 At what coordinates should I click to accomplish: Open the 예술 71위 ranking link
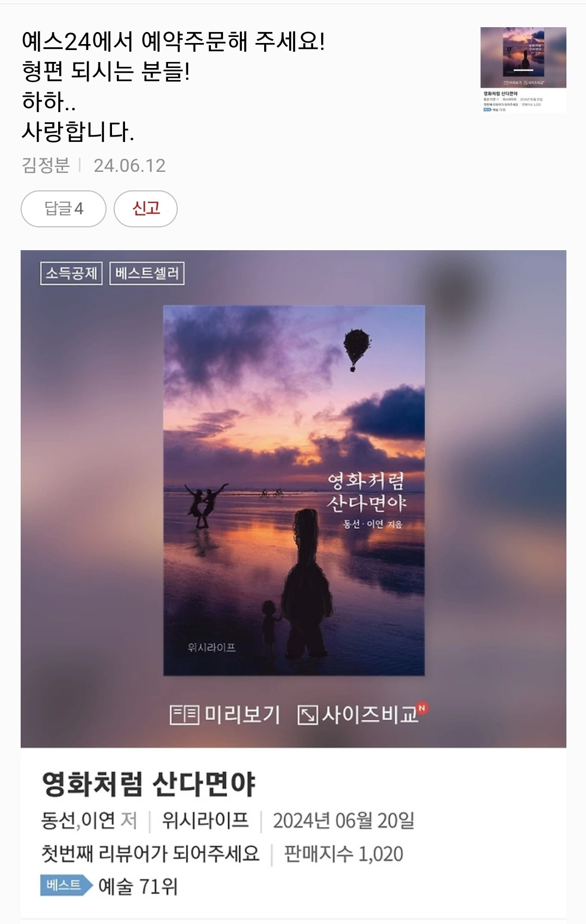(138, 886)
